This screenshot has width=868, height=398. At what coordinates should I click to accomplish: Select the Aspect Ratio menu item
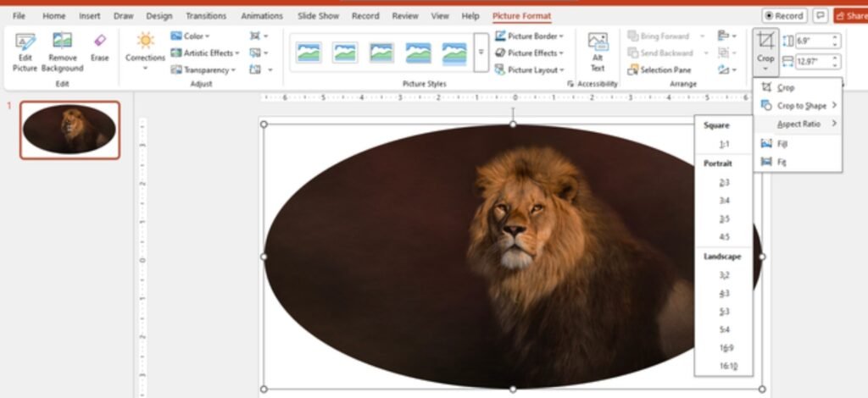click(x=798, y=124)
